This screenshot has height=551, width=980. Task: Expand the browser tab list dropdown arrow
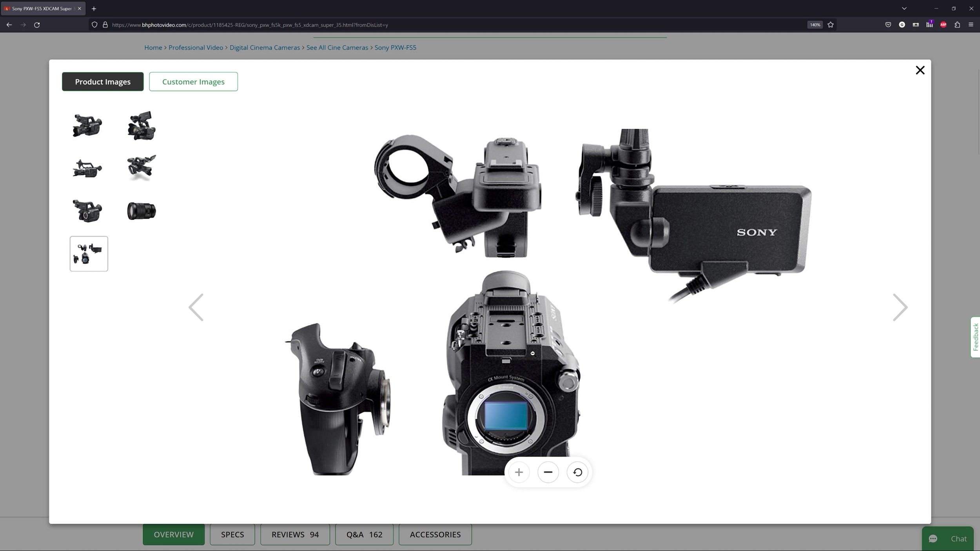point(904,8)
